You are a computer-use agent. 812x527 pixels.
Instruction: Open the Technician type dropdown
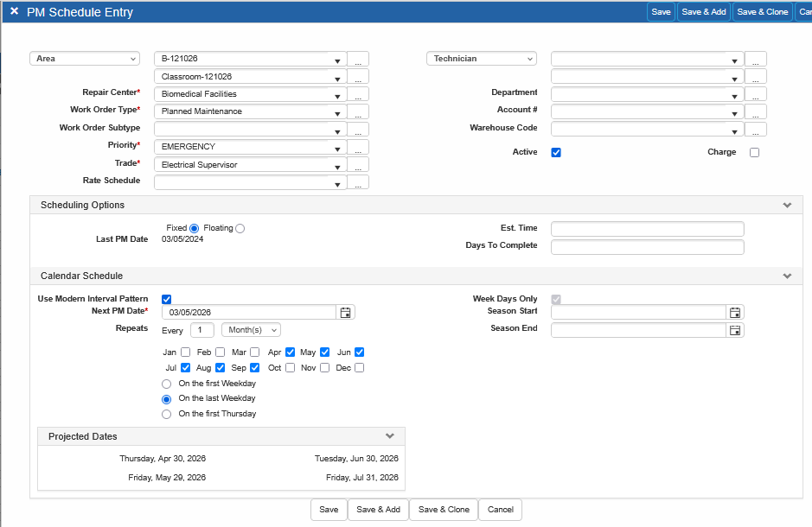coord(481,59)
